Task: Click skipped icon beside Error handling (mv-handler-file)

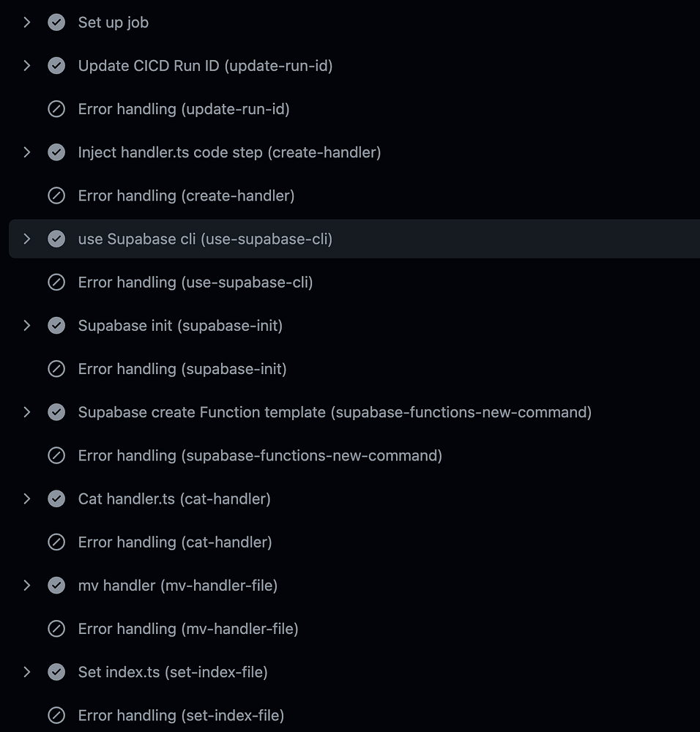Action: coord(56,629)
